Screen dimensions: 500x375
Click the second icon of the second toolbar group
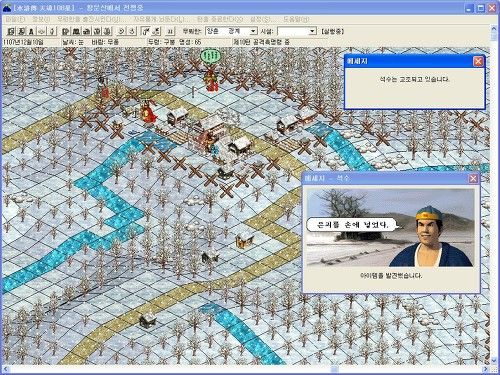pos(76,31)
